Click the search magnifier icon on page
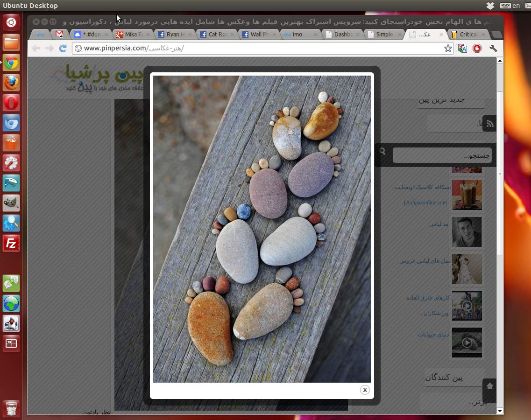 pos(382,151)
